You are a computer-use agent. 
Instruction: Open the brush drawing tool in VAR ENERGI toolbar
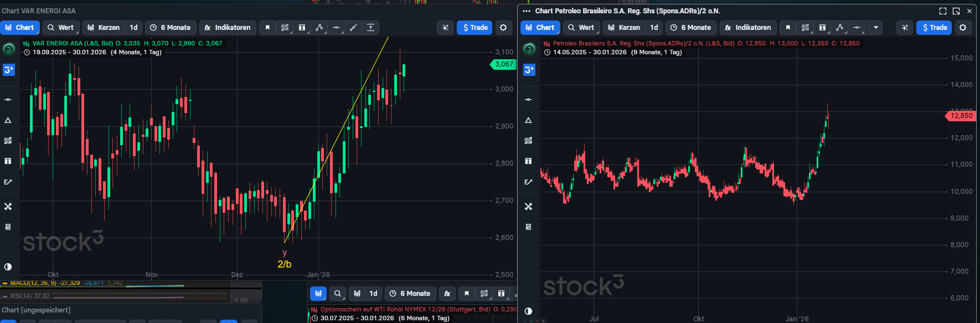pyautogui.click(x=353, y=28)
